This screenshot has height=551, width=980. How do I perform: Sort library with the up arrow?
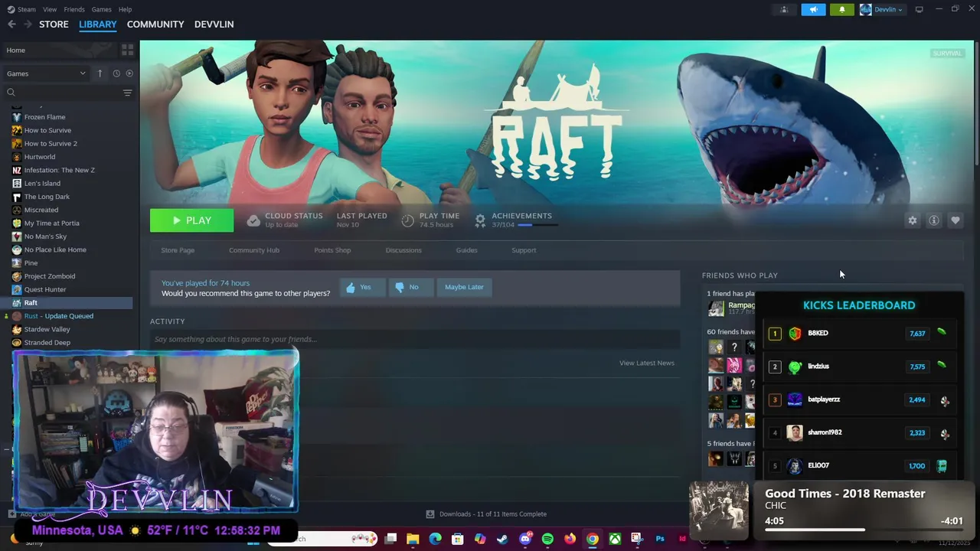point(100,73)
